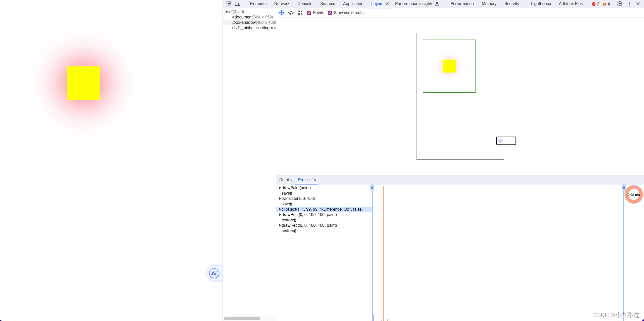Expand the clipRect command entry

280,209
